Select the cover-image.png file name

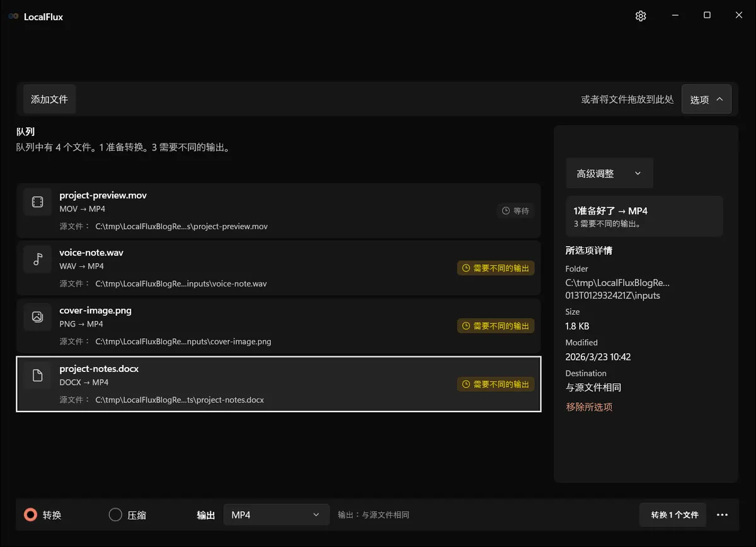coord(96,310)
